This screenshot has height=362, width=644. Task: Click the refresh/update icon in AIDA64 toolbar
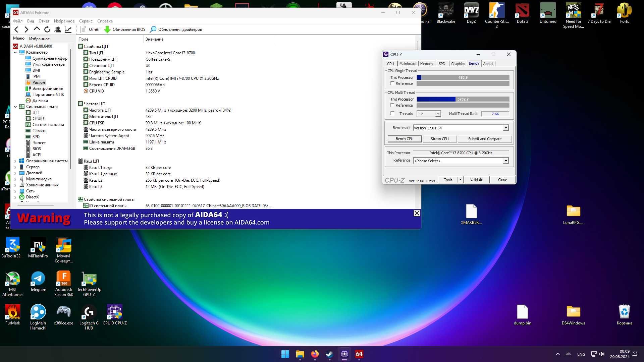[47, 29]
